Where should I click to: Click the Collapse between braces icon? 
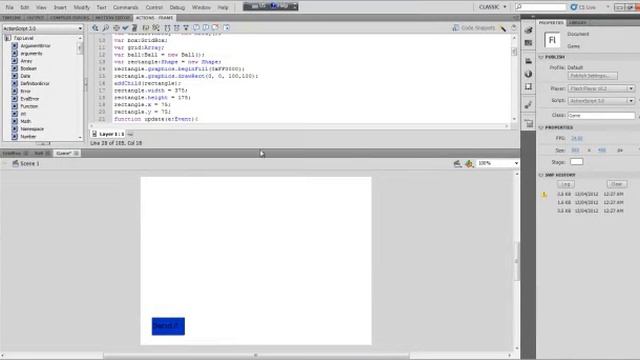pos(167,28)
